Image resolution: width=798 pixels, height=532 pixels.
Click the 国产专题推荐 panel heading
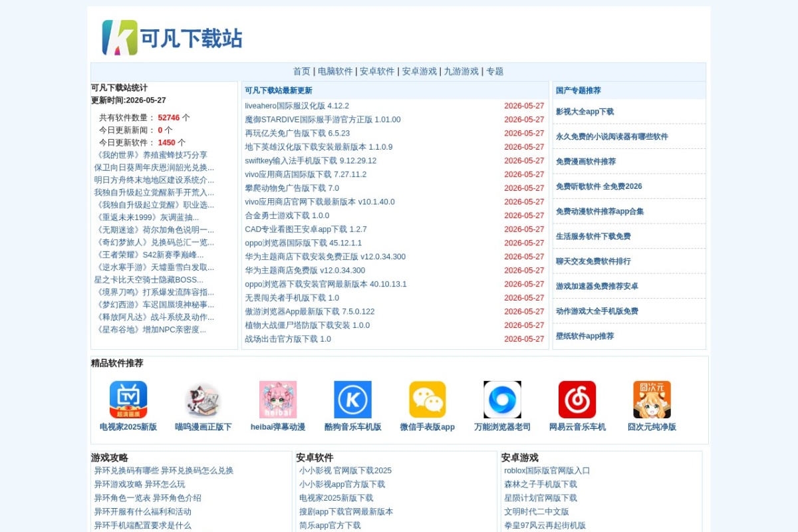579,90
